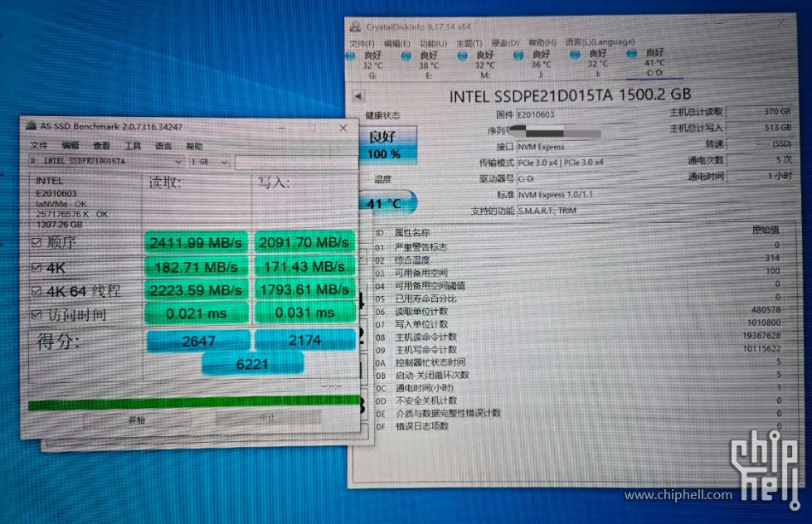
Task: Open 工具 menu in AS SSD Benchmark
Action: 133,145
